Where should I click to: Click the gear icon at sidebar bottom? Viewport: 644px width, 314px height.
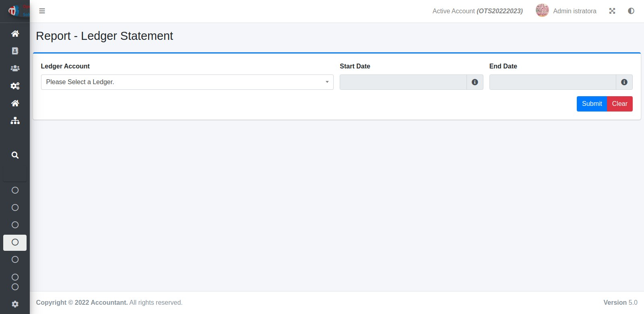[x=15, y=304]
